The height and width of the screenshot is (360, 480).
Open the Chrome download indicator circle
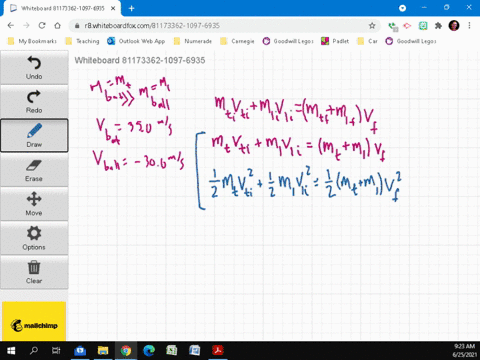tap(402, 8)
